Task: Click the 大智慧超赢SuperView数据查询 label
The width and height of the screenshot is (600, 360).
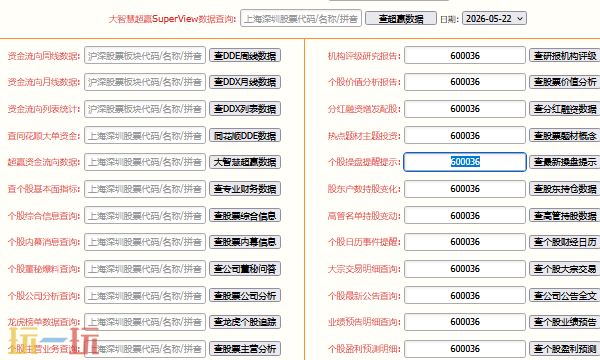Action: click(x=172, y=19)
